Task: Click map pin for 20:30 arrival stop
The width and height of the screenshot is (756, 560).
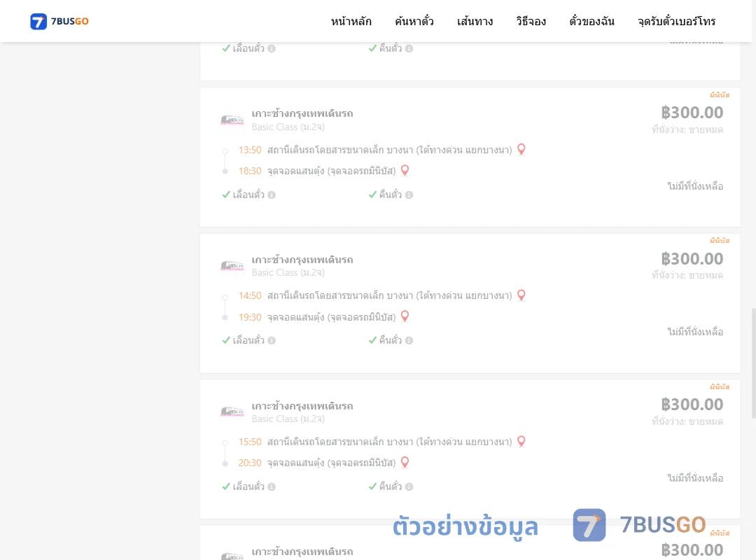Action: 405,463
